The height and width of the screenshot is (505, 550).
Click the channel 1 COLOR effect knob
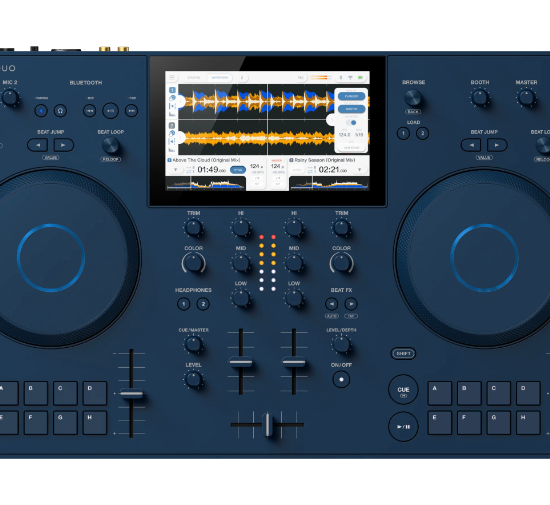[x=194, y=263]
